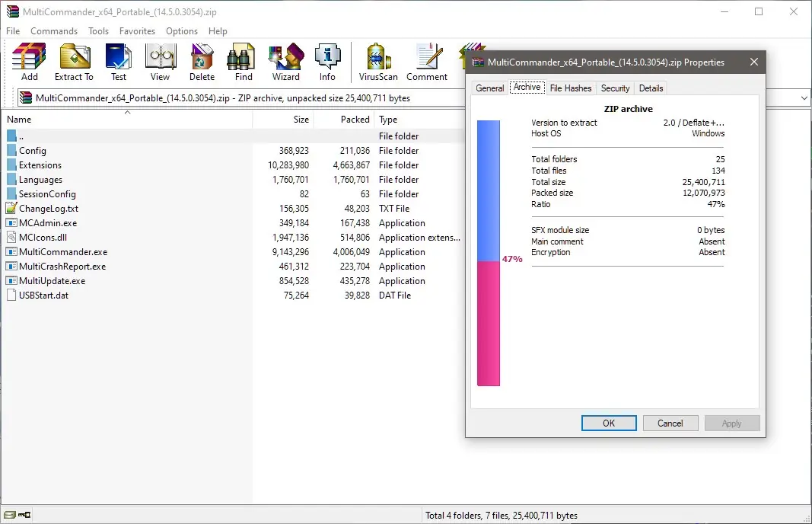Select the Archive tab in Properties
Screen dimensions: 812x524
tap(527, 87)
